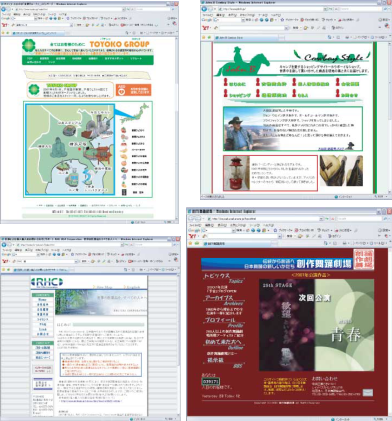Click the illustrated region map on TOYOKO page
The width and height of the screenshot is (392, 421).
pyautogui.click(x=71, y=150)
